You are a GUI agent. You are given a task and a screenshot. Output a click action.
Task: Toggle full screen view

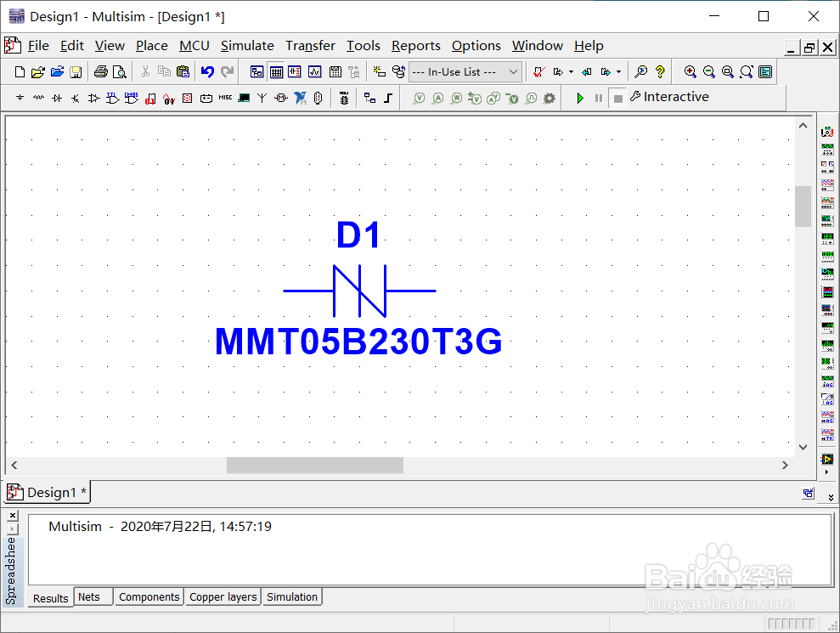[x=765, y=72]
